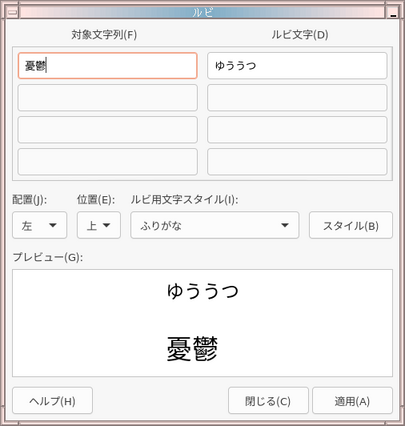Click the 配置(J) label
405x426 pixels.
[x=30, y=199]
